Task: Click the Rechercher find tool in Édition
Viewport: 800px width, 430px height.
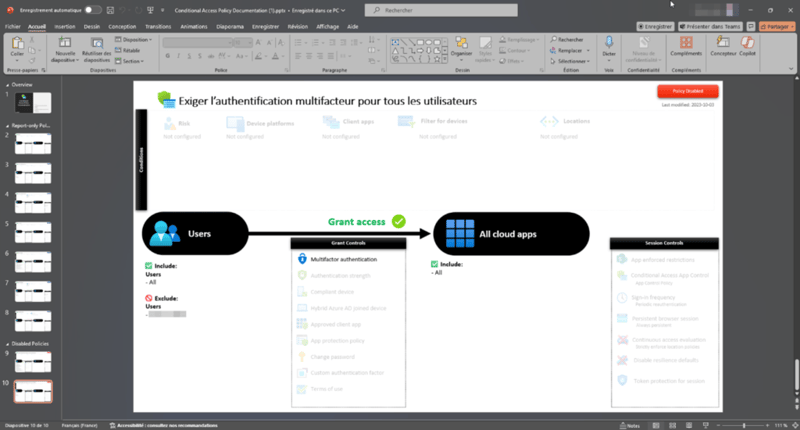Action: 570,39
